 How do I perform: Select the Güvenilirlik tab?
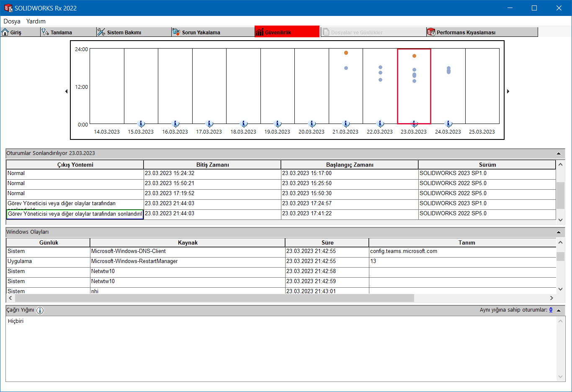(287, 32)
